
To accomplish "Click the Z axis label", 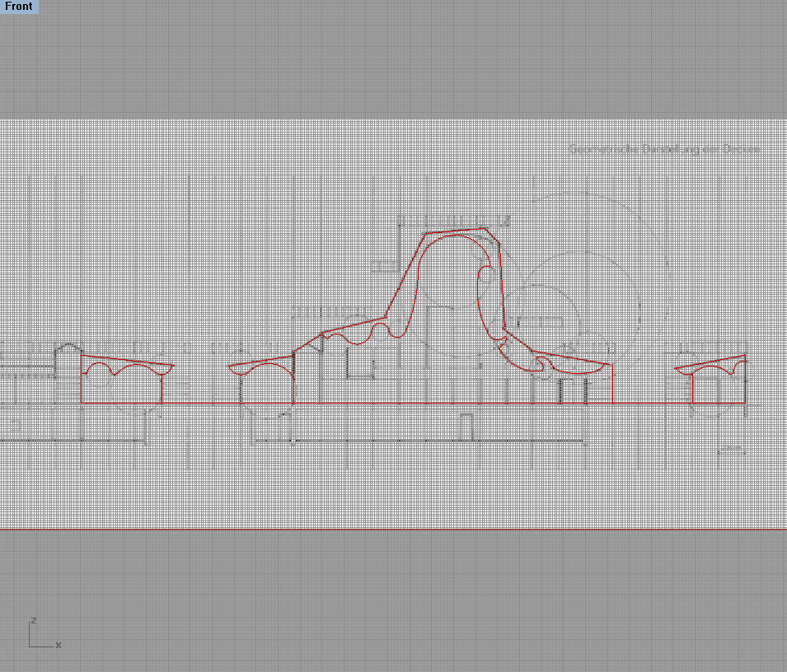I will point(33,620).
